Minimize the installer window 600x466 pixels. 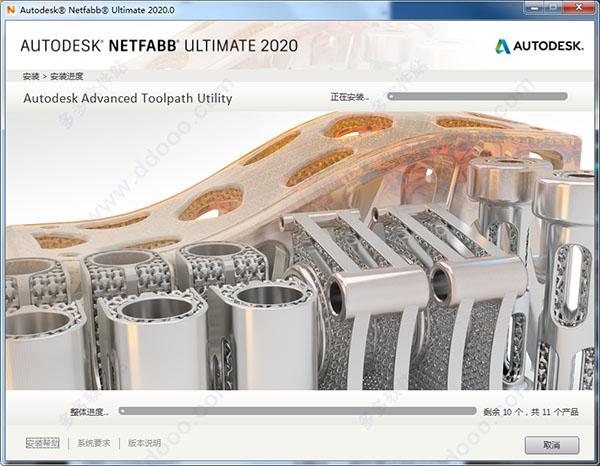pyautogui.click(x=534, y=8)
